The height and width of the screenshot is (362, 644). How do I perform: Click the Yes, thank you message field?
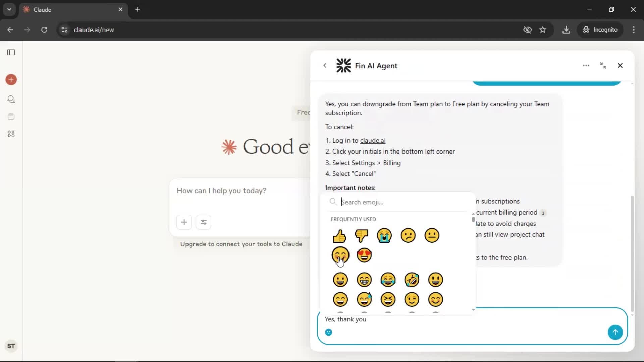463,319
